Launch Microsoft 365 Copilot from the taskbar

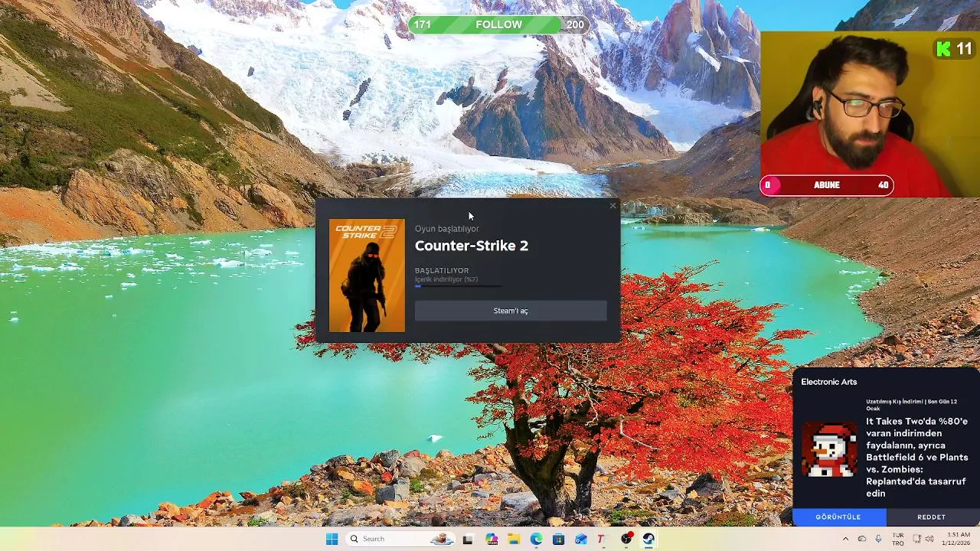coord(491,539)
